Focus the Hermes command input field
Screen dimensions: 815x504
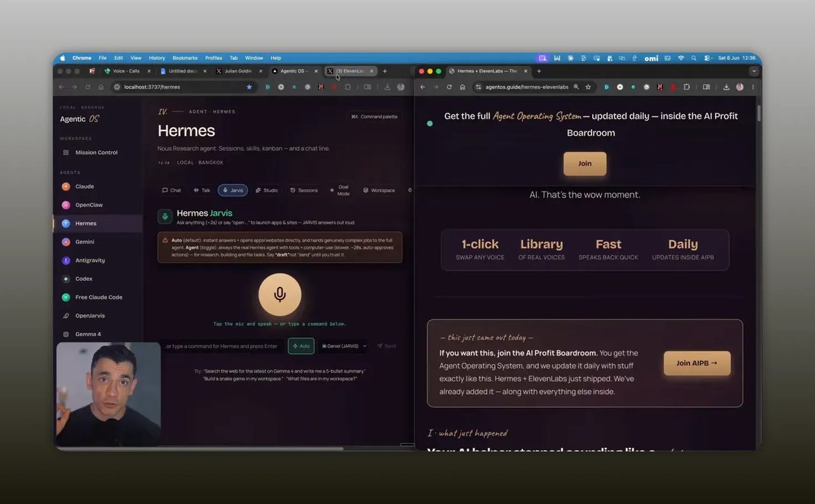tap(222, 346)
